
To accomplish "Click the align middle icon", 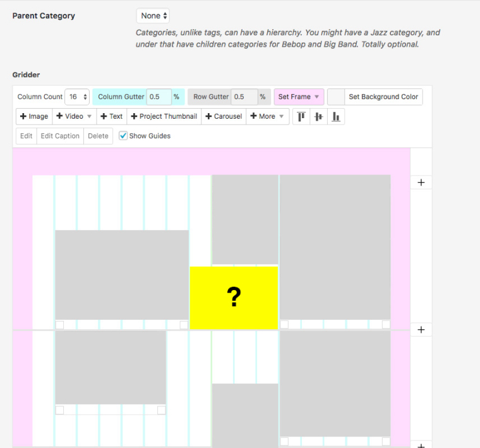I will [318, 116].
